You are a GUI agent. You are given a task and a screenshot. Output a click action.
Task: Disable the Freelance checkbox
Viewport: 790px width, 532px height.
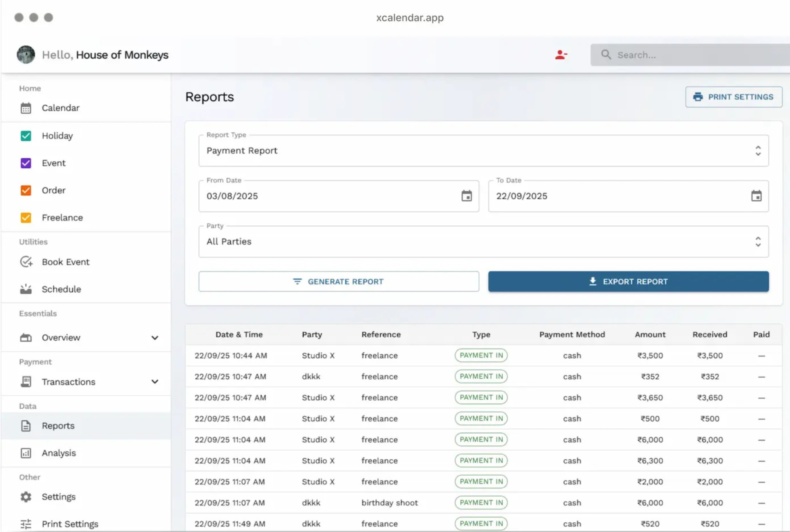pos(26,217)
